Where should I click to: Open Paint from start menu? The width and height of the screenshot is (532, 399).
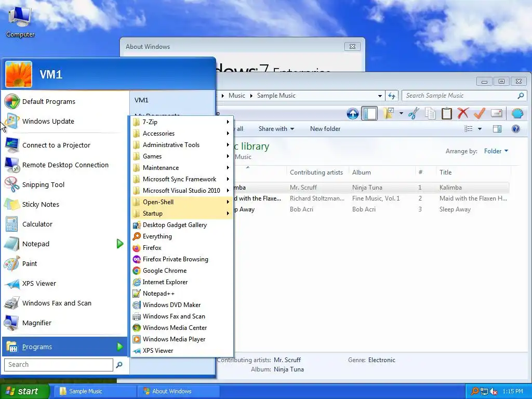64,263
